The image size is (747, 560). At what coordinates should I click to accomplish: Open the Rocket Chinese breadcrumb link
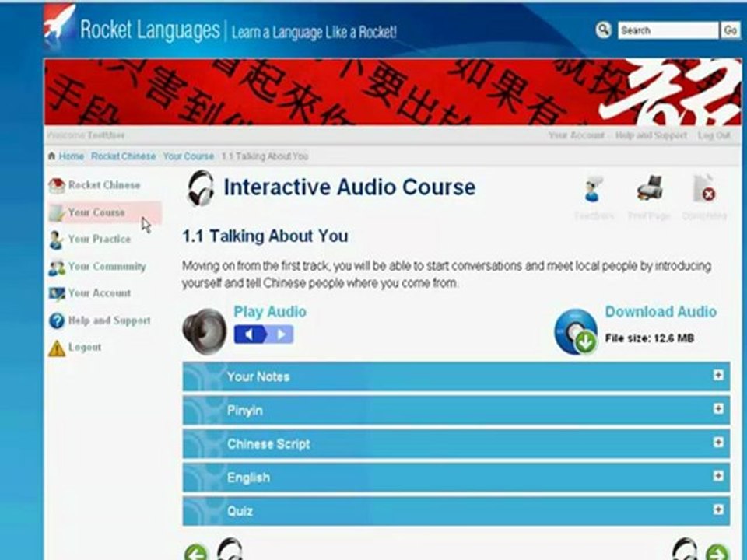tap(124, 156)
